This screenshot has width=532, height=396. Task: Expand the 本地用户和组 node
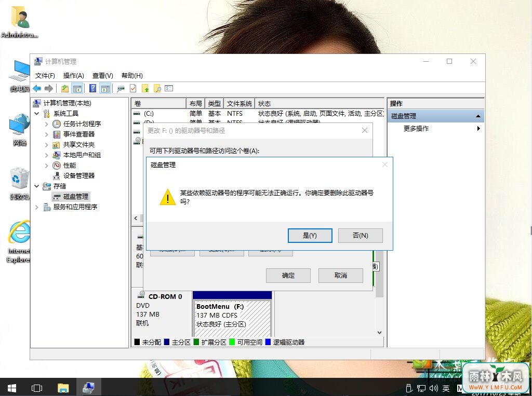pos(46,155)
